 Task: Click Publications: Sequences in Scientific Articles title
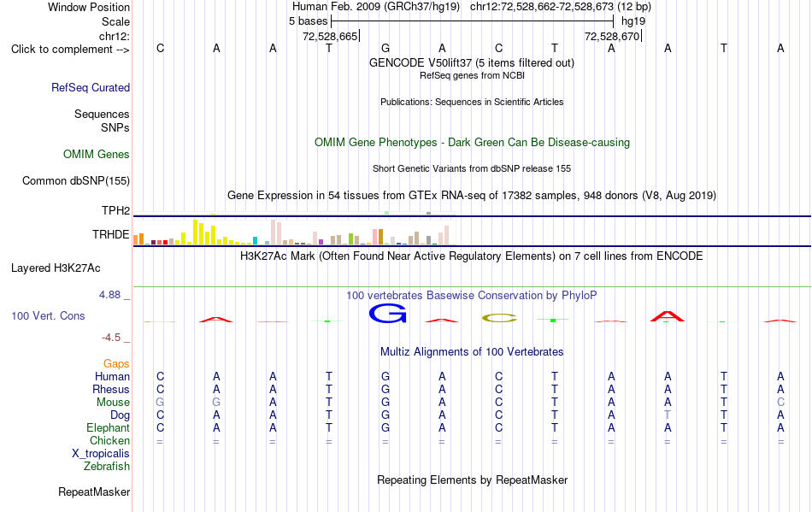pos(472,102)
